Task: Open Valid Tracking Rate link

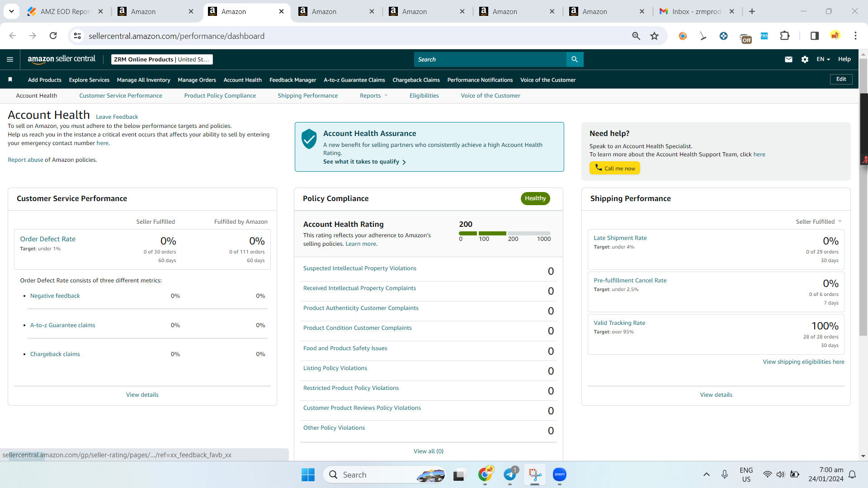Action: point(619,323)
